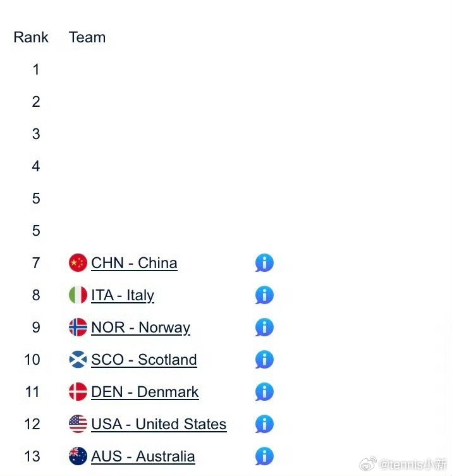Follow the NOR - Norway link
The height and width of the screenshot is (476, 452).
click(140, 327)
